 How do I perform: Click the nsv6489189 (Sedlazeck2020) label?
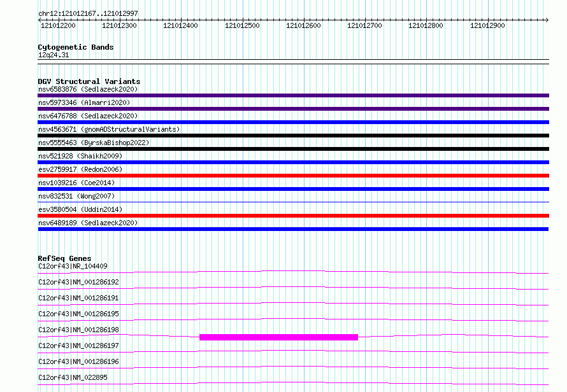[88, 223]
